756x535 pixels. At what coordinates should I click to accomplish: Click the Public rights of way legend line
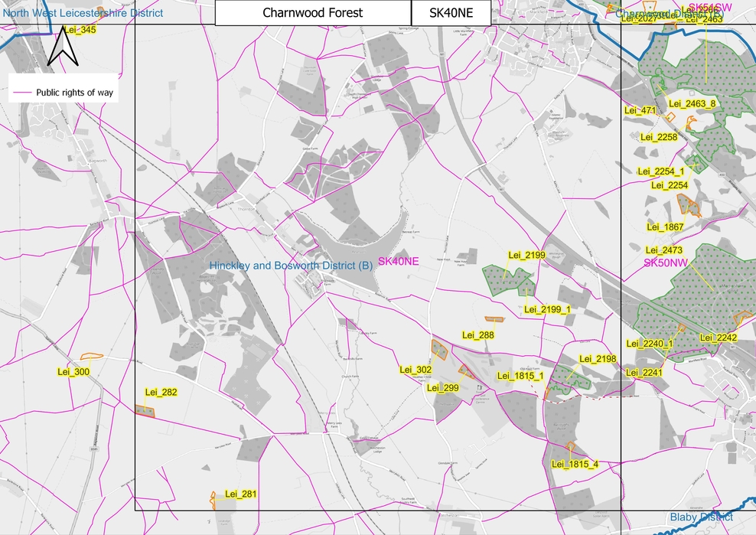click(x=21, y=92)
